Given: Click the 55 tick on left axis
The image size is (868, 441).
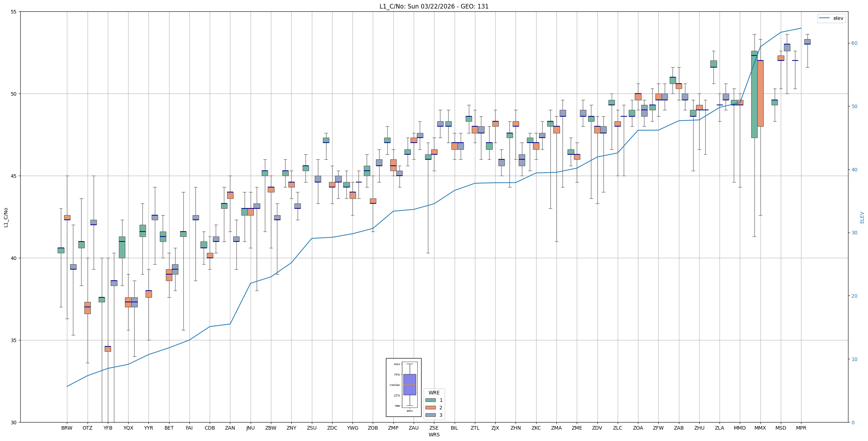Looking at the screenshot, I should click(x=14, y=12).
